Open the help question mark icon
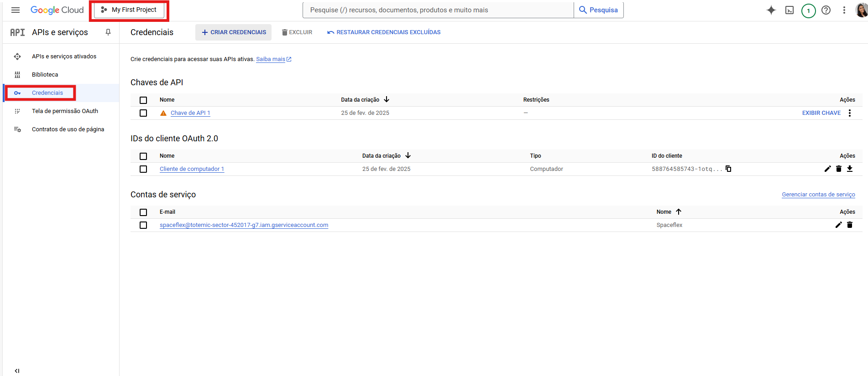Image resolution: width=868 pixels, height=376 pixels. pyautogui.click(x=826, y=10)
